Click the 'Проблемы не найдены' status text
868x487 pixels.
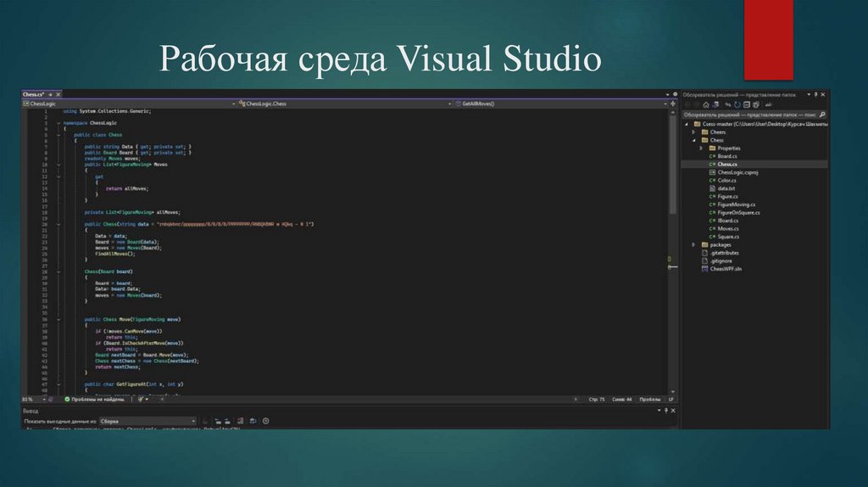[x=98, y=400]
